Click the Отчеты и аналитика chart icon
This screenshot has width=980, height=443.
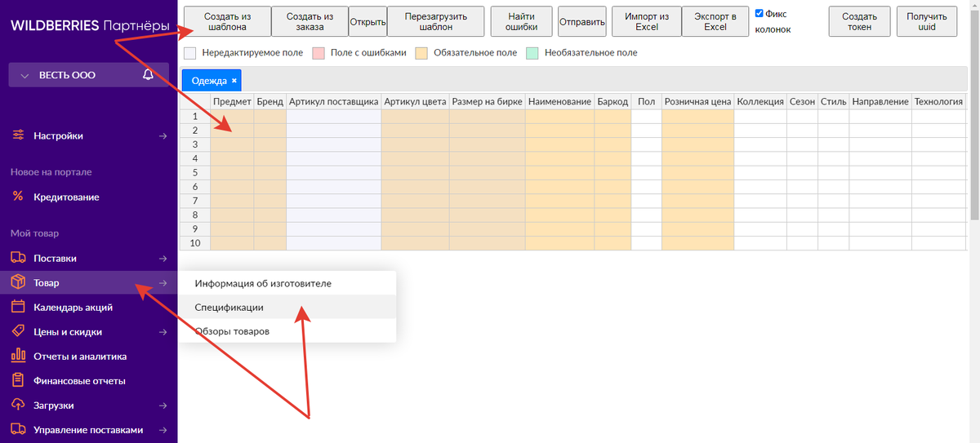[x=18, y=356]
